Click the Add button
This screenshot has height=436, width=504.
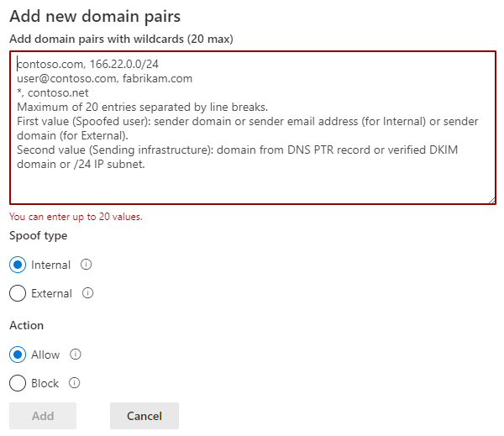(x=43, y=416)
